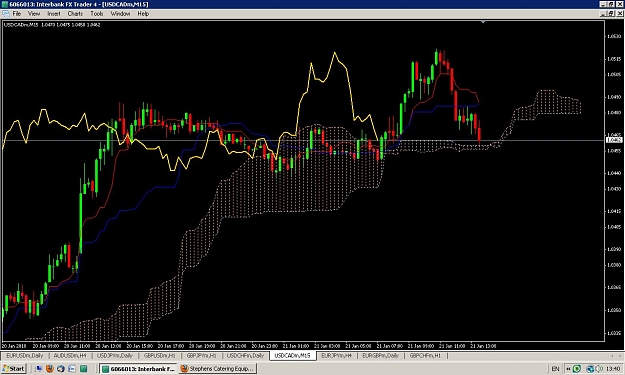Viewport: 625px width, 375px height.
Task: Open the Charts menu
Action: click(75, 14)
